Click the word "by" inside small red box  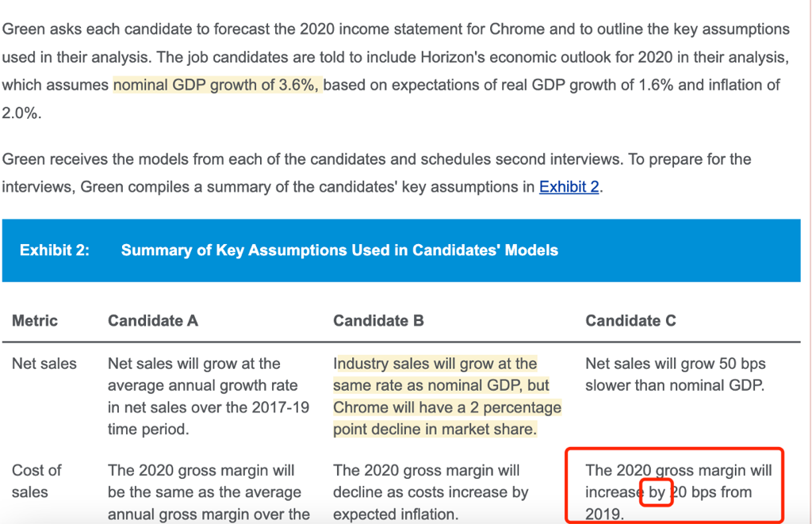coord(657,492)
